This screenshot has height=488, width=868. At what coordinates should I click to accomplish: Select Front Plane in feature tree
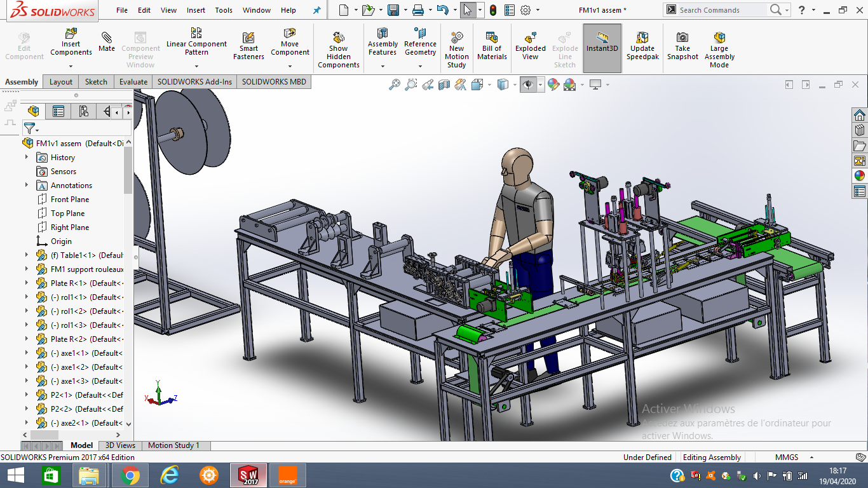(70, 200)
